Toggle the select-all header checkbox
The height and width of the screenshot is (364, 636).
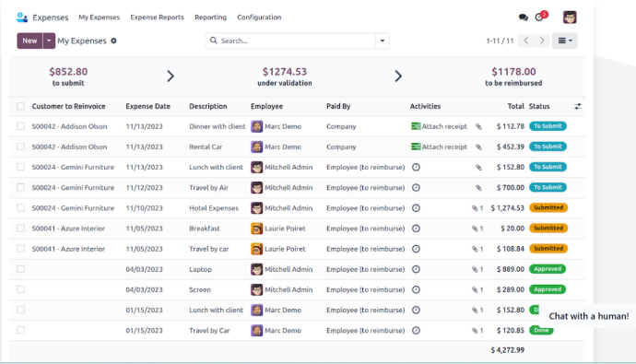(x=20, y=106)
